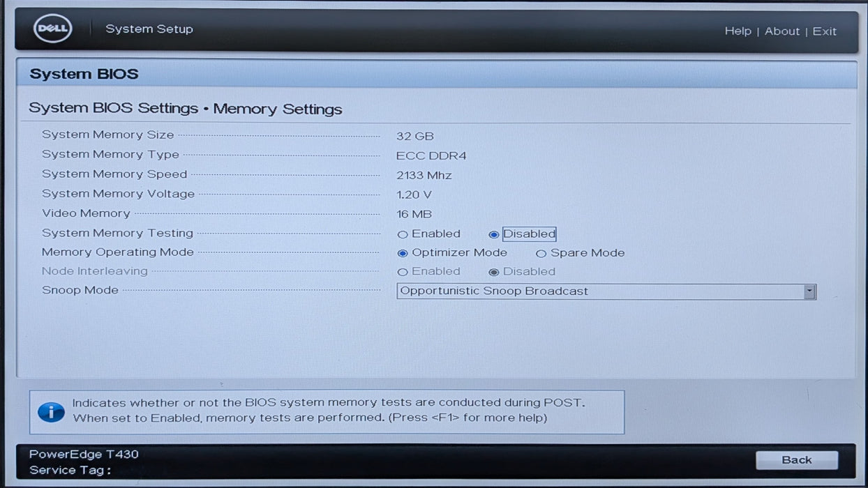This screenshot has width=868, height=488.
Task: Enable System Memory Testing
Action: tap(403, 235)
